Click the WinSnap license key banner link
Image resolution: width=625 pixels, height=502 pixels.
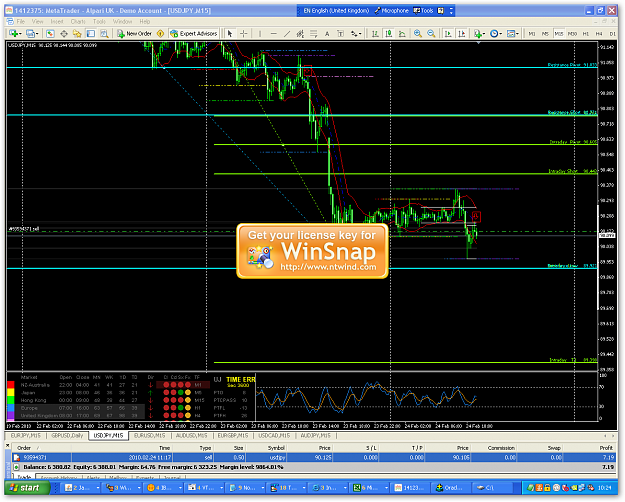[x=312, y=251]
